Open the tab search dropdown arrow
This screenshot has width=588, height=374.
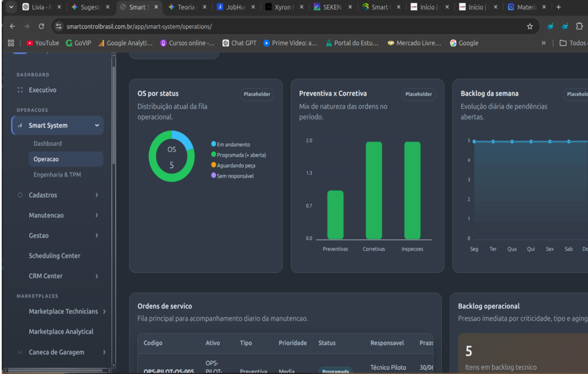coord(11,7)
